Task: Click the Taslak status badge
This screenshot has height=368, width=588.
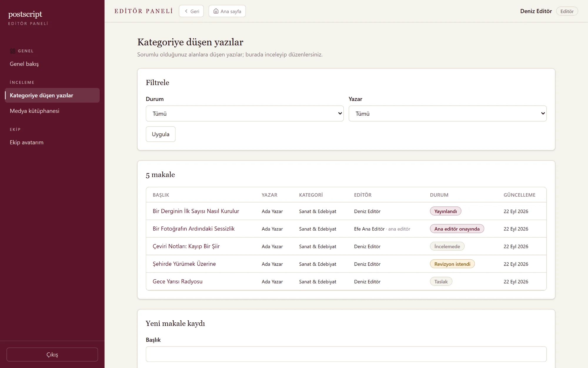Action: (441, 281)
